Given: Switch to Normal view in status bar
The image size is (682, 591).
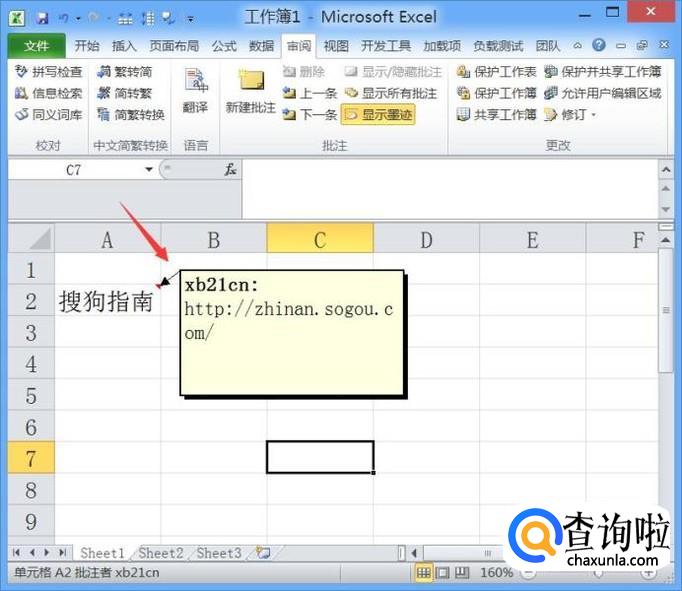Looking at the screenshot, I should tap(424, 573).
